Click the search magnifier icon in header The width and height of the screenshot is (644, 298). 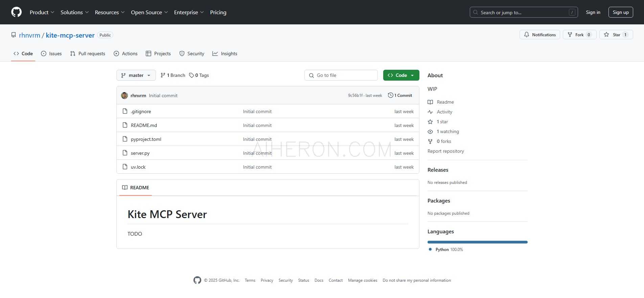click(476, 12)
